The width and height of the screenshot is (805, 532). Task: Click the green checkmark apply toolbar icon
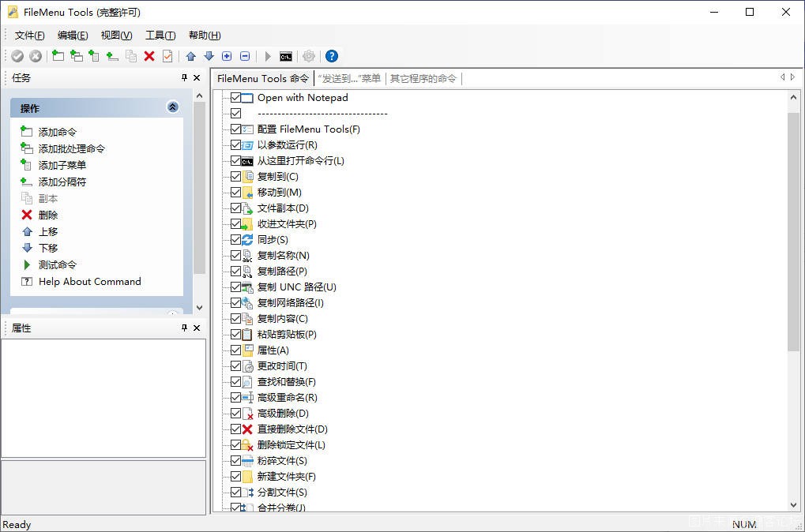17,56
